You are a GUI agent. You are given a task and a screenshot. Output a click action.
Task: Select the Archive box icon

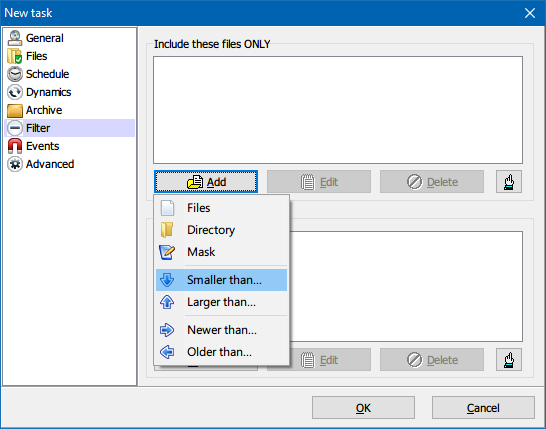15,110
